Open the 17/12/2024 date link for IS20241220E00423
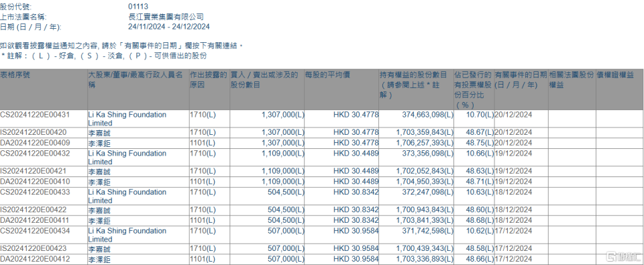The height and width of the screenshot is (265, 644). [x=514, y=249]
